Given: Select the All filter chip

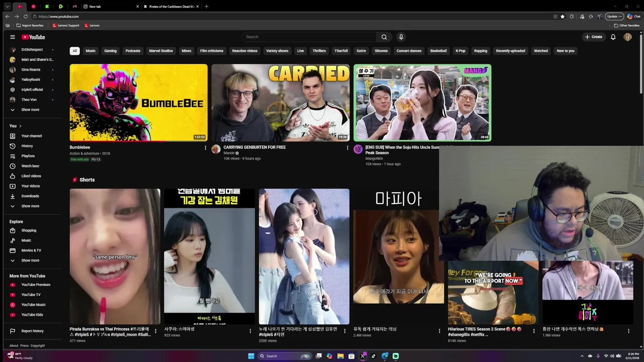Looking at the screenshot, I should click(74, 51).
